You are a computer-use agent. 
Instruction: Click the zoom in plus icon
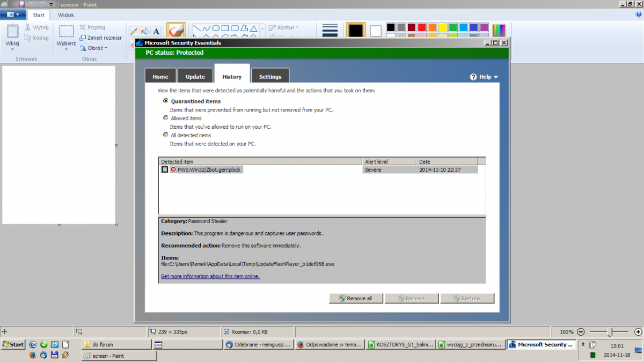(x=637, y=332)
